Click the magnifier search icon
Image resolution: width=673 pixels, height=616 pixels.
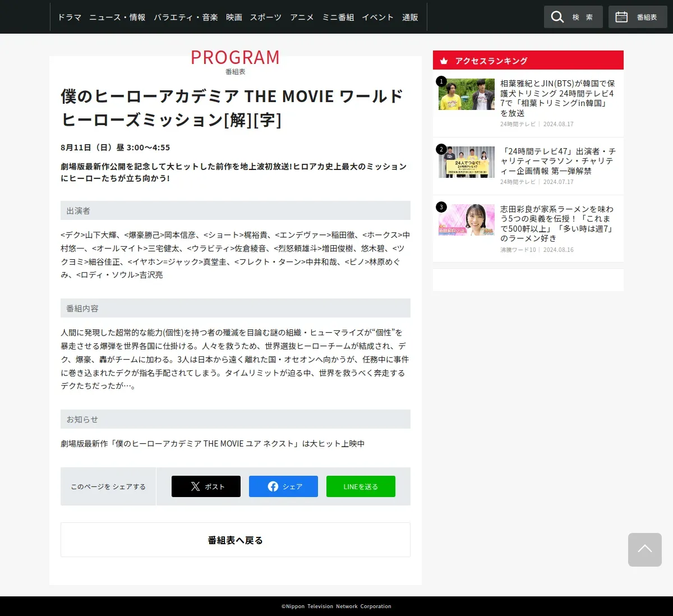click(x=557, y=17)
